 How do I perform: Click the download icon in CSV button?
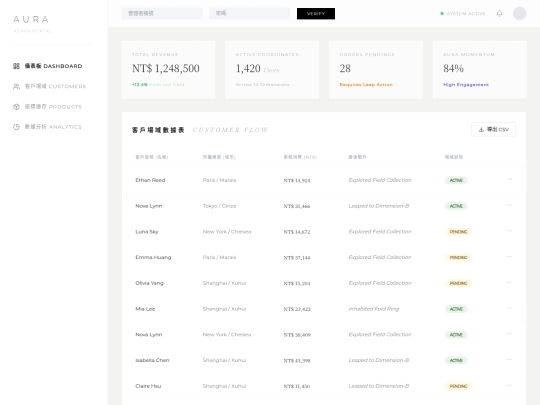pyautogui.click(x=481, y=129)
